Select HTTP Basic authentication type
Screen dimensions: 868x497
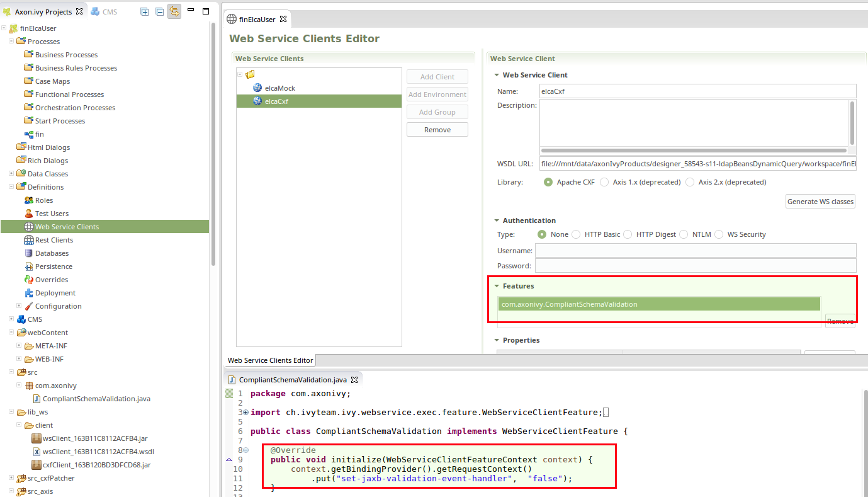[576, 234]
